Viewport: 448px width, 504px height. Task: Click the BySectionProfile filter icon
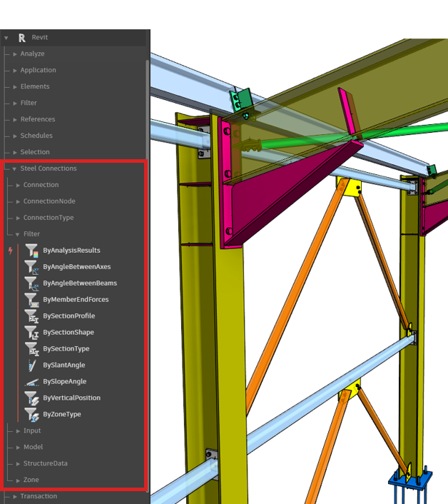(x=32, y=316)
